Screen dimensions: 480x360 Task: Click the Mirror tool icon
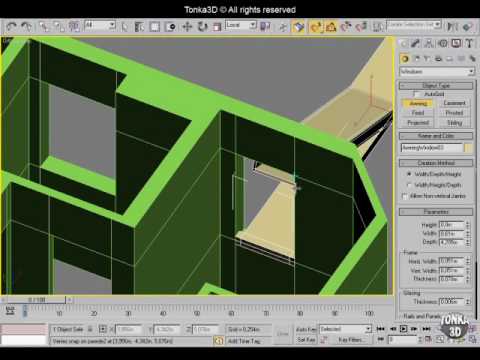pos(452,27)
